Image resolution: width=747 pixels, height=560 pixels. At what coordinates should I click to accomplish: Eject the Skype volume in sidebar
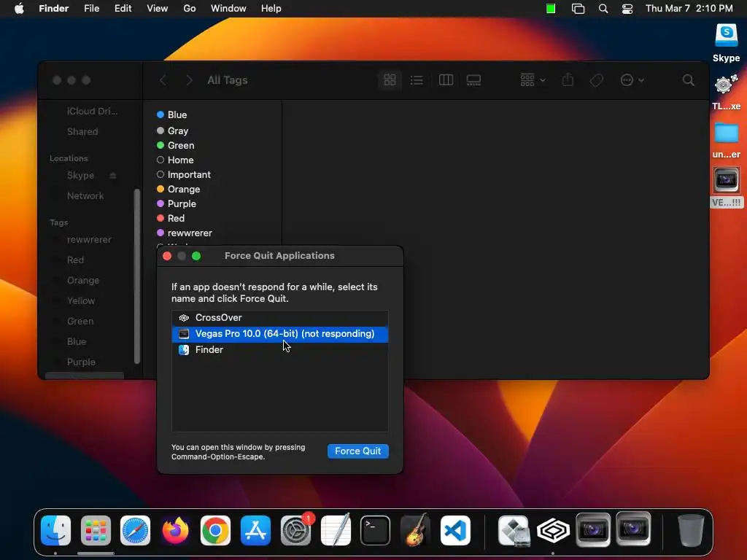(113, 176)
